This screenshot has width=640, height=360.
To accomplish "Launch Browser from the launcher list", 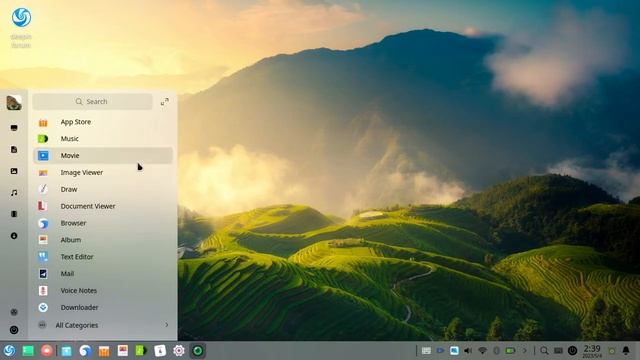I will (102, 223).
